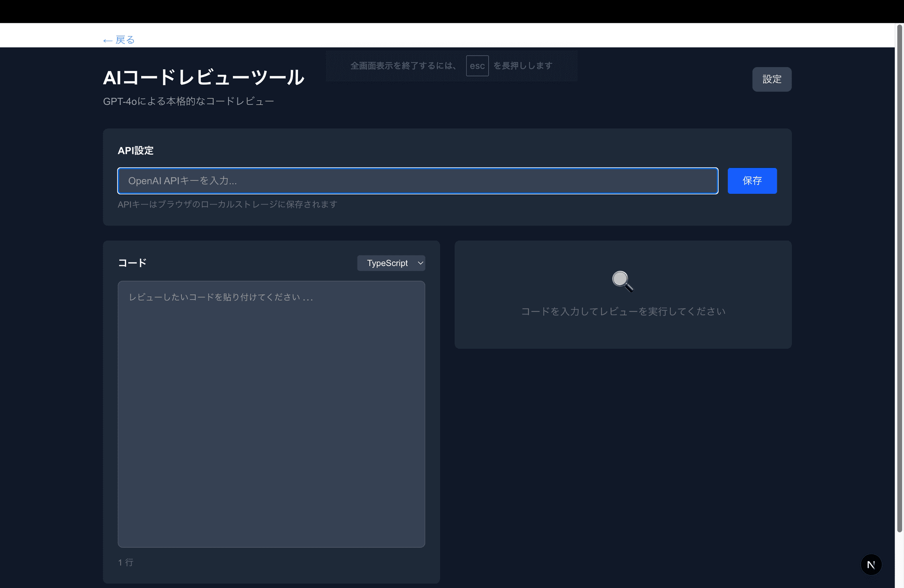The image size is (904, 588).
Task: Click the vertical page scrollbar
Action: point(899,278)
